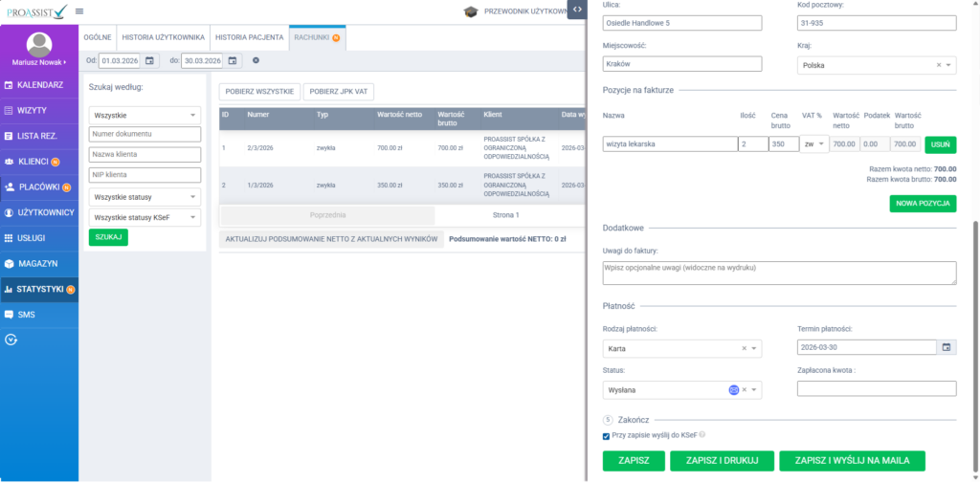Open the Termin płatności calendar picker

click(947, 347)
